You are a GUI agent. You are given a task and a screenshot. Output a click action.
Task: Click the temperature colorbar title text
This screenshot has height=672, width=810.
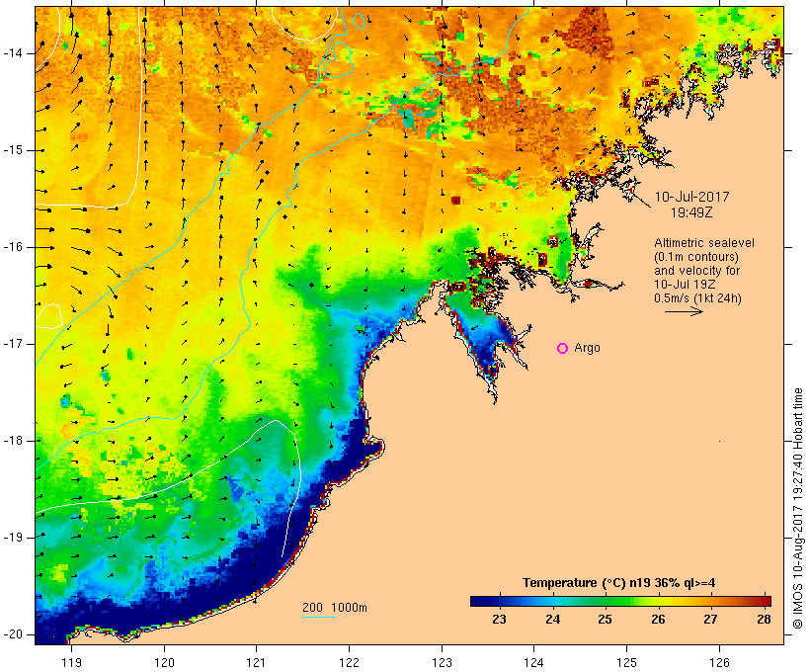pos(619,583)
